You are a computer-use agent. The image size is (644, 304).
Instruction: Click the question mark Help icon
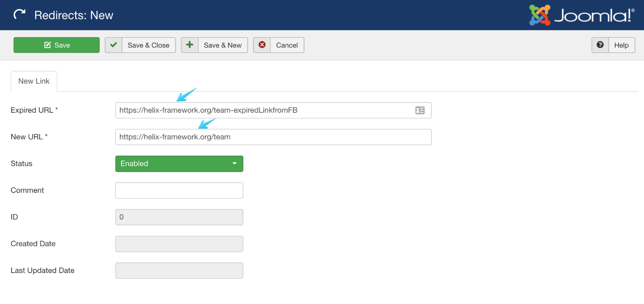point(600,45)
